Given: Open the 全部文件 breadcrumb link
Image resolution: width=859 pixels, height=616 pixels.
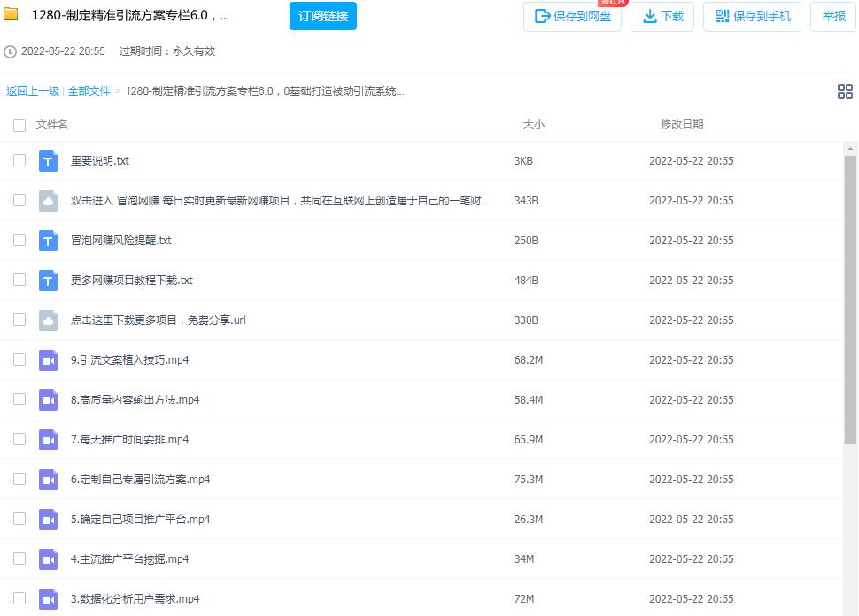Looking at the screenshot, I should (89, 91).
